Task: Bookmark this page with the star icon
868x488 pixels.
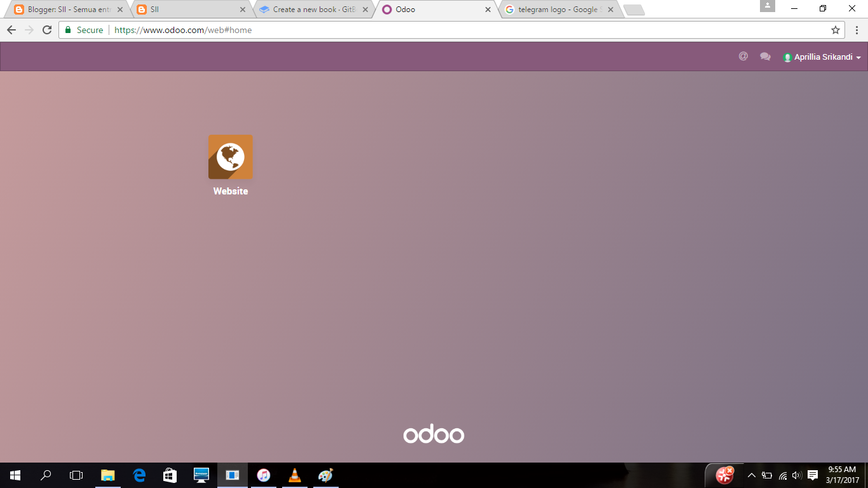Action: tap(836, 30)
